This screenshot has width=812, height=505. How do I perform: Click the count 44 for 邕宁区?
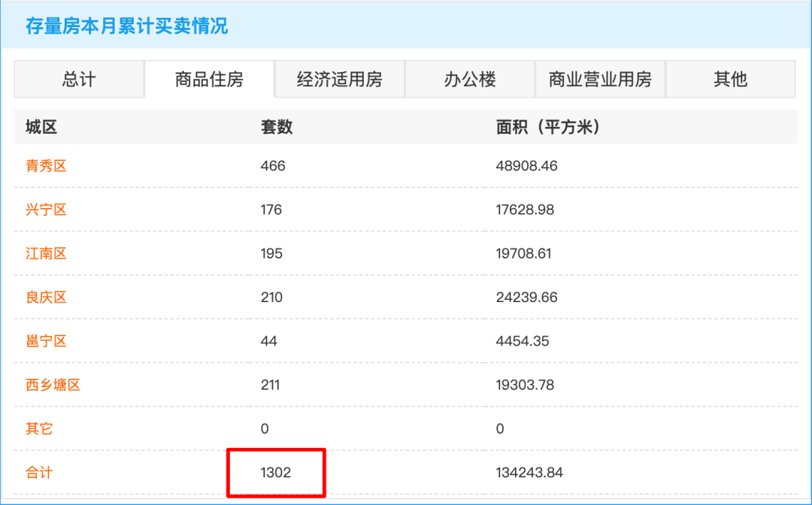click(x=268, y=341)
